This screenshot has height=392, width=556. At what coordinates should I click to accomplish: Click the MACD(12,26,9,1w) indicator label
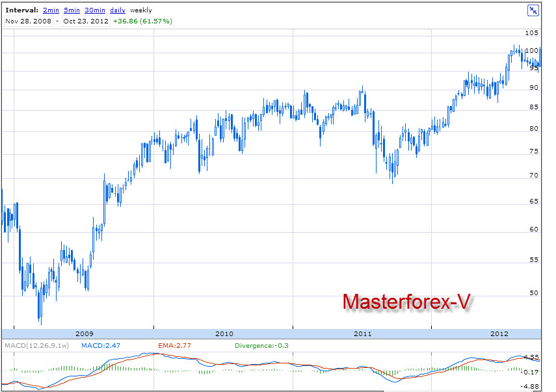pos(36,346)
